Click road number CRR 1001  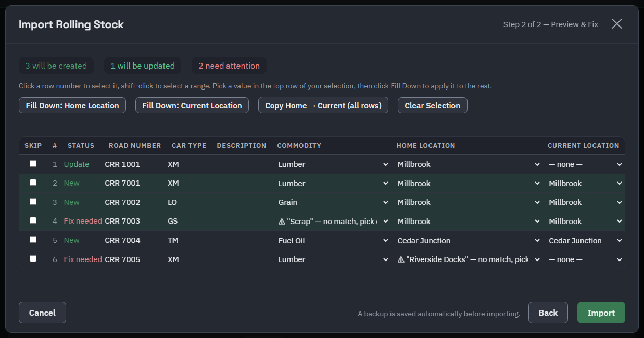122,164
